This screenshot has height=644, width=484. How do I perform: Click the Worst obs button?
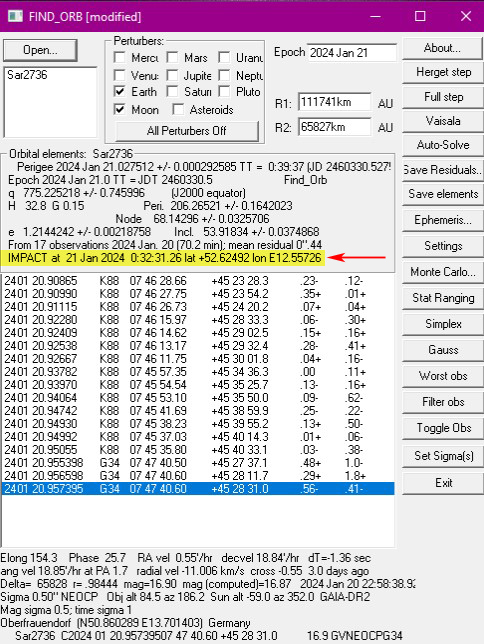click(x=443, y=376)
